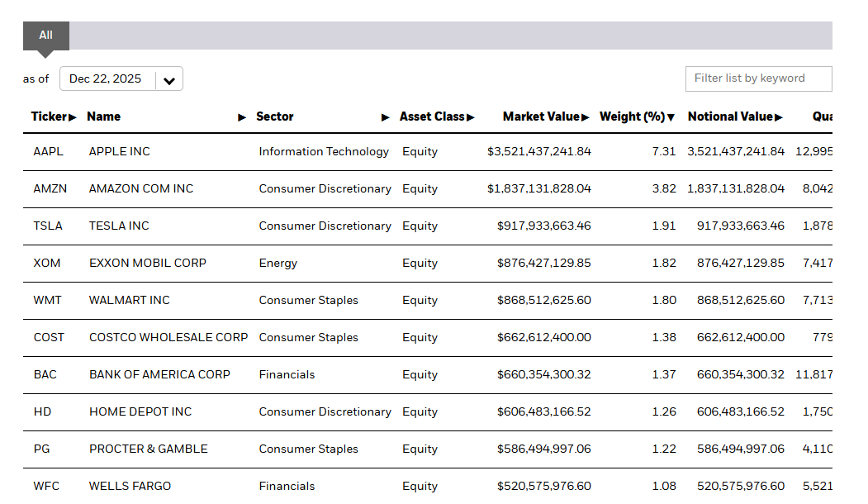Select the AAPL ticker cell
868x504 pixels.
tap(48, 151)
